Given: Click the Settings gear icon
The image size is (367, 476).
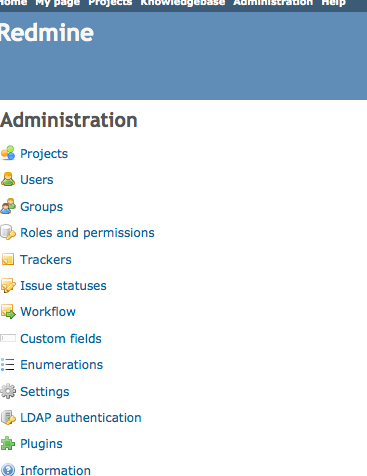Looking at the screenshot, I should pos(8,391).
